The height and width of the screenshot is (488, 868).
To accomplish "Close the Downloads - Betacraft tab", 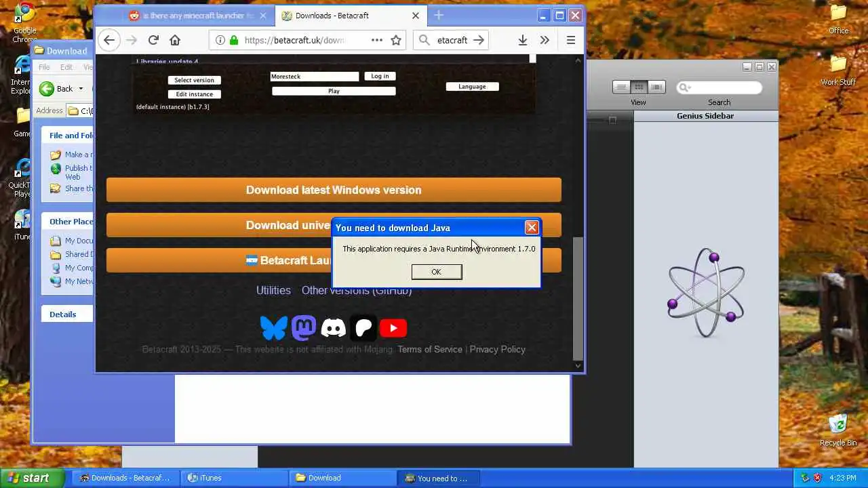I will tap(416, 16).
